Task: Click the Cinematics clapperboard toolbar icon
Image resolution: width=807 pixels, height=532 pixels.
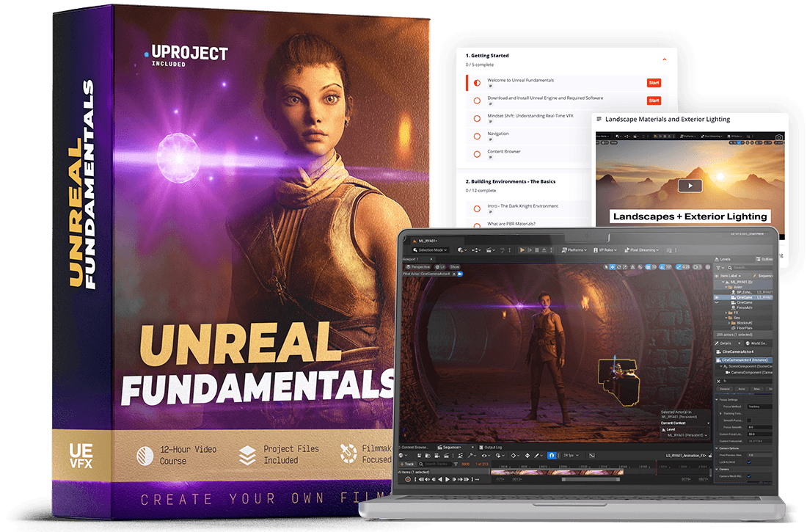Action: pyautogui.click(x=490, y=250)
